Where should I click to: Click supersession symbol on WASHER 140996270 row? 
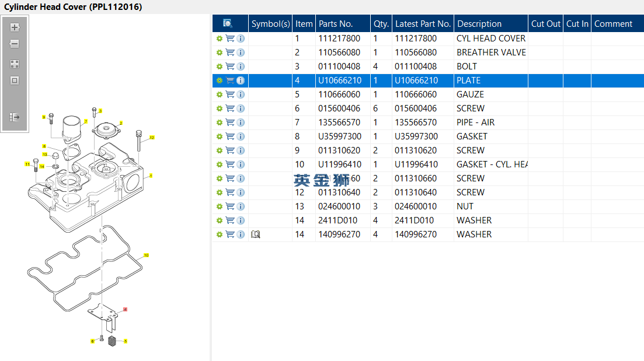(255, 234)
